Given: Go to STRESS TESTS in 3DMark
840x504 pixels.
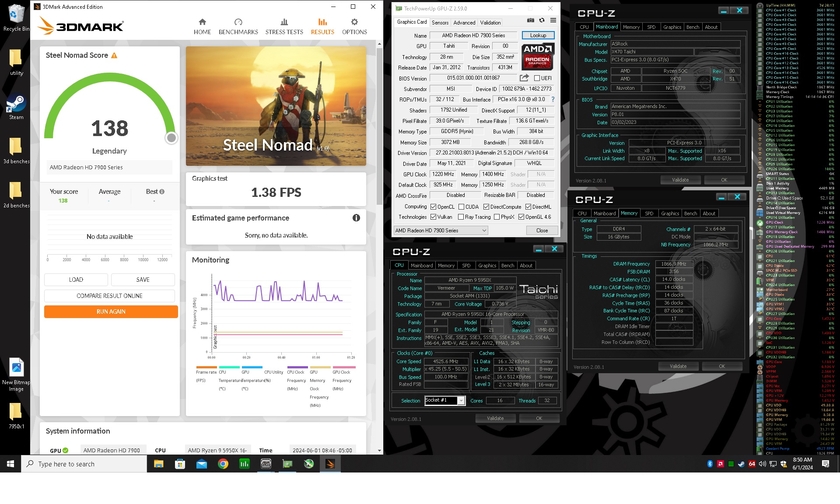Looking at the screenshot, I should click(284, 27).
